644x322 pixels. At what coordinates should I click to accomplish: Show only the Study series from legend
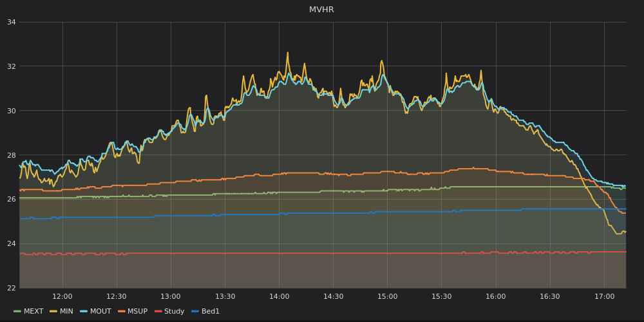tap(174, 312)
